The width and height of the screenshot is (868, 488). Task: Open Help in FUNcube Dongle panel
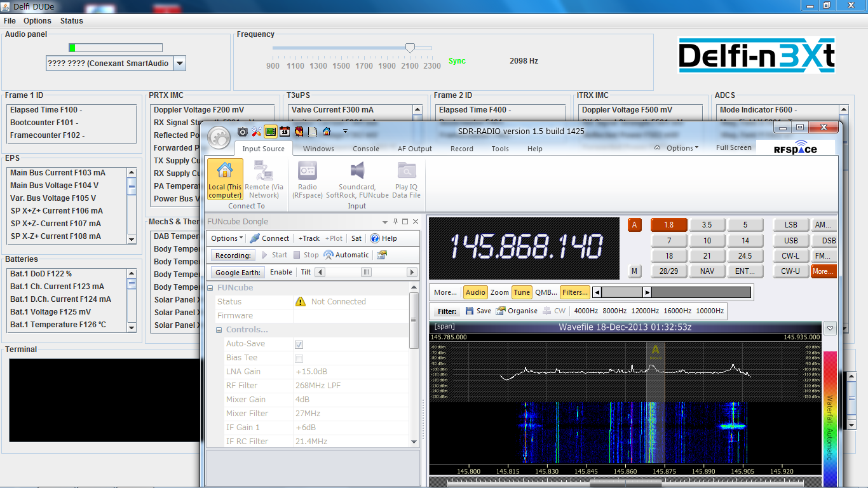click(x=384, y=238)
